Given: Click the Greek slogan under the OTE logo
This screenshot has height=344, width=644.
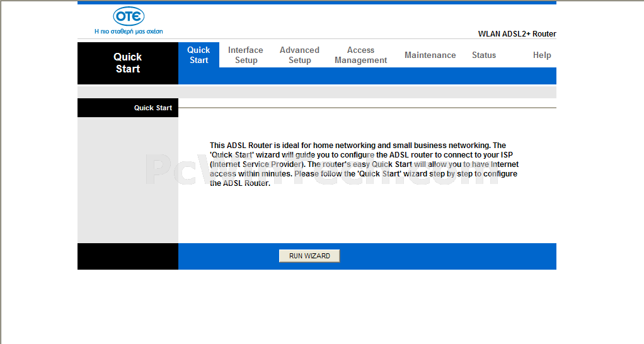Looking at the screenshot, I should click(129, 32).
